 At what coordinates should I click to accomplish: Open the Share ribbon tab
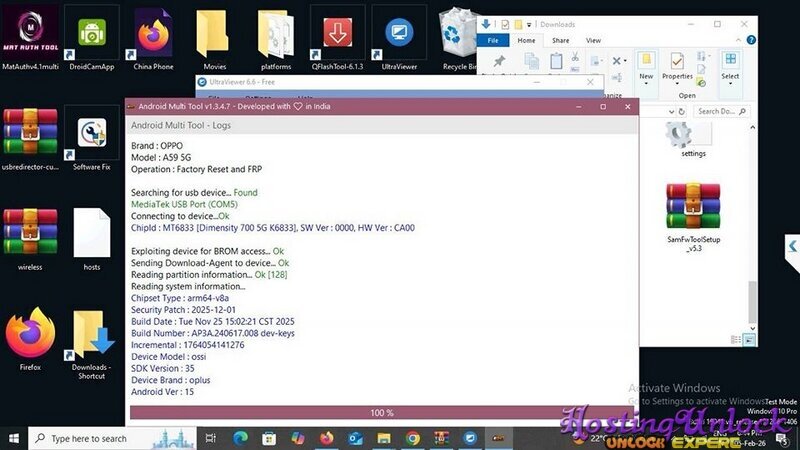click(561, 41)
